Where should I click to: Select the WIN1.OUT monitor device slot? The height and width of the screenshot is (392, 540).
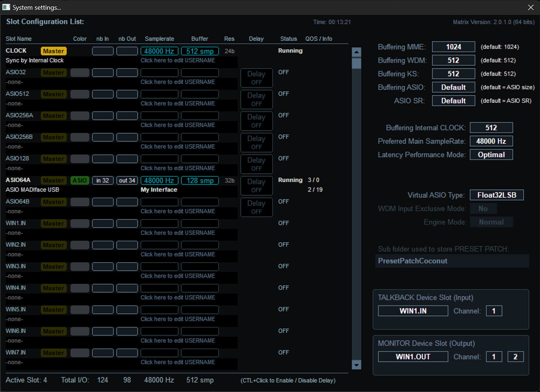[412, 356]
